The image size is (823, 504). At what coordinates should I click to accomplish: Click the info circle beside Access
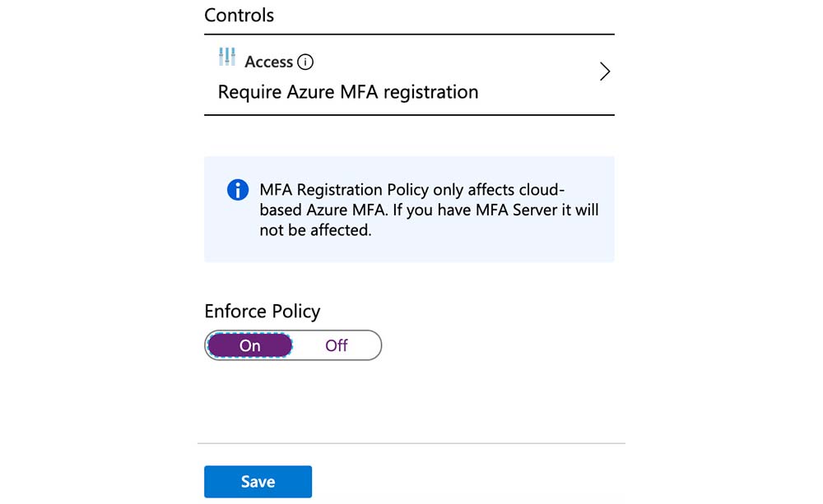coord(305,62)
